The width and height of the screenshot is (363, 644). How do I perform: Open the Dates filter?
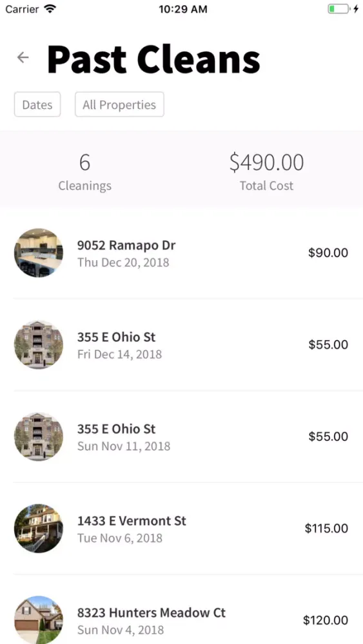pyautogui.click(x=37, y=104)
